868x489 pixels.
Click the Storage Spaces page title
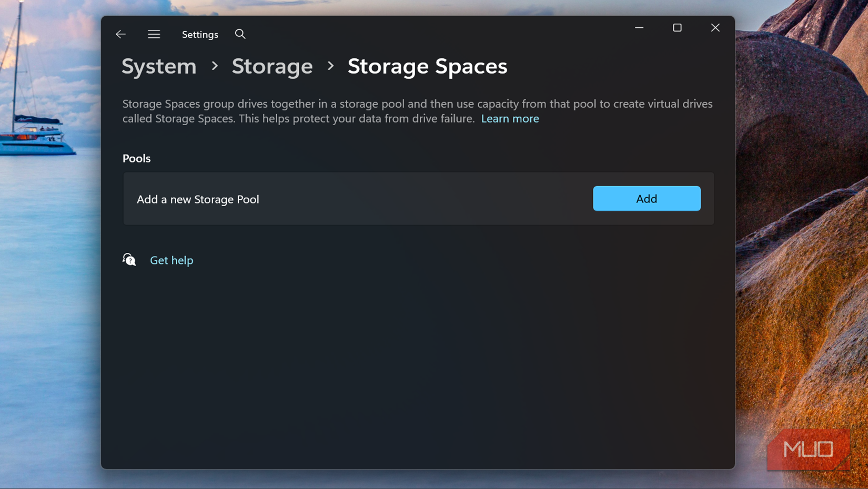point(427,66)
